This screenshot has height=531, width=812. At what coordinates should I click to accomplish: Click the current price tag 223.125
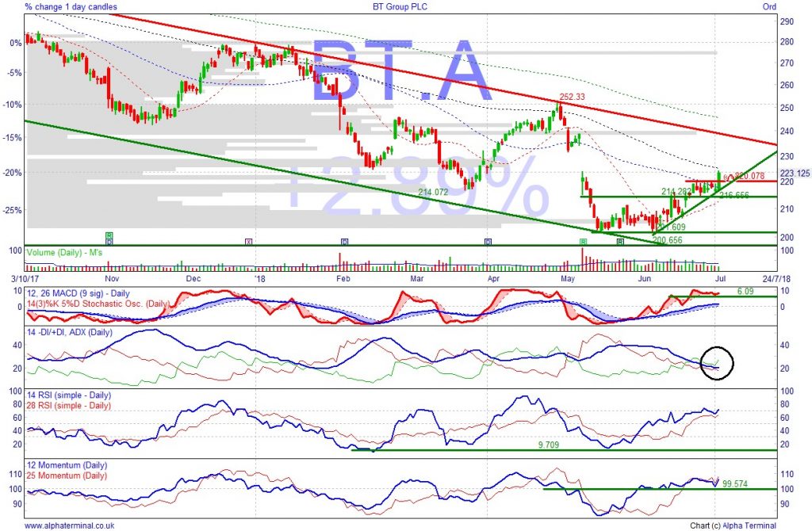pos(795,173)
